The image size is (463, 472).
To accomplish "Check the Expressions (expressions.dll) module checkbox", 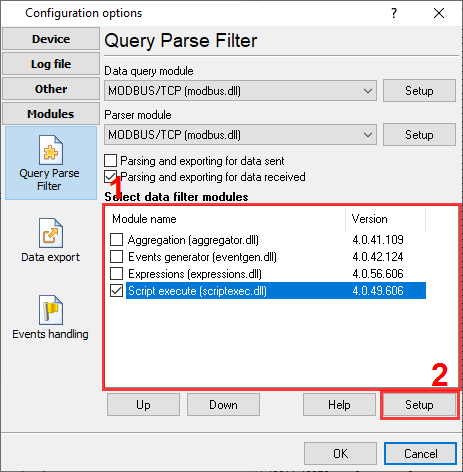I will click(116, 274).
